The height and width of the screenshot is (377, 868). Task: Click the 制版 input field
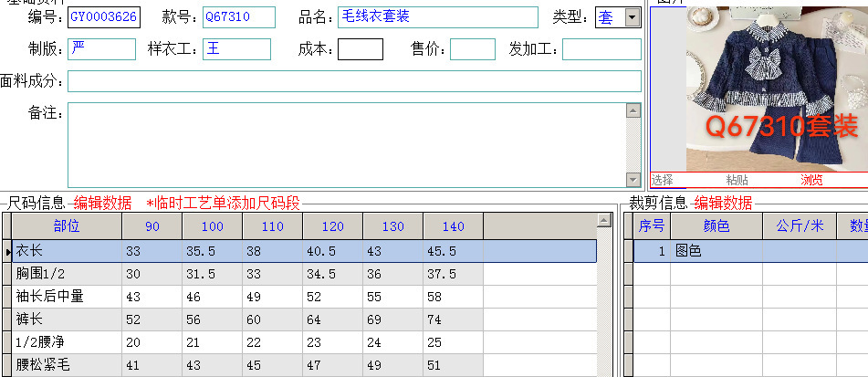coord(101,49)
